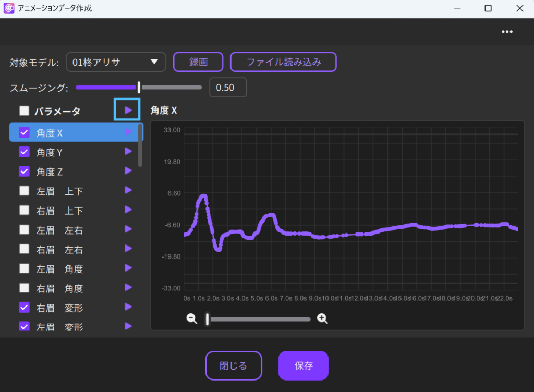Play the 右眉 変形 parameter preview
Screen dimensions: 534x392
(x=128, y=307)
